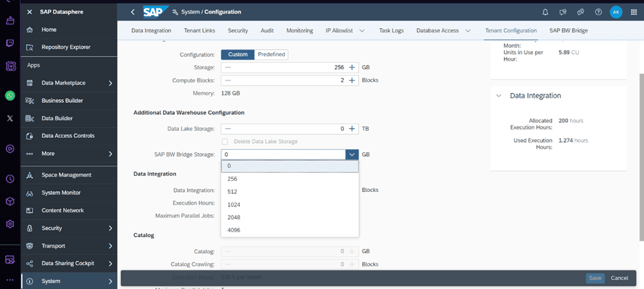This screenshot has height=289, width=644.
Task: Collapse Data Integration side panel
Action: 499,96
